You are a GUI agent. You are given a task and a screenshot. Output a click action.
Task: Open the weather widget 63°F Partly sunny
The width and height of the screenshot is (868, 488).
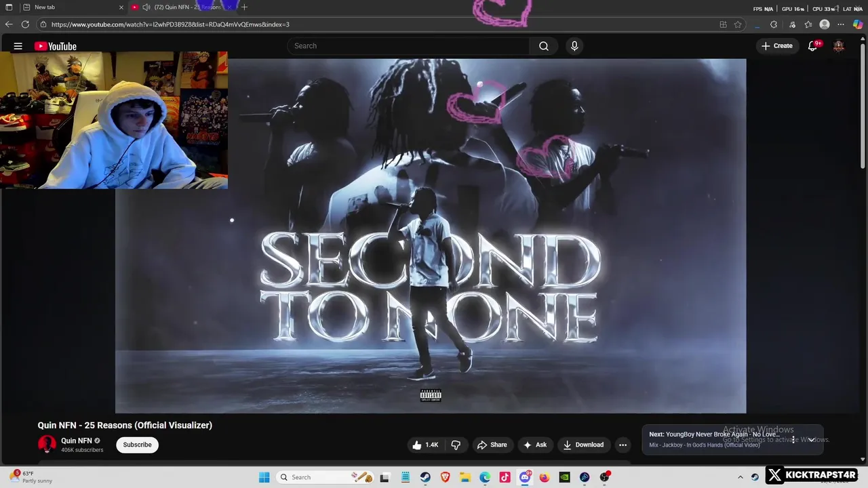pyautogui.click(x=31, y=477)
